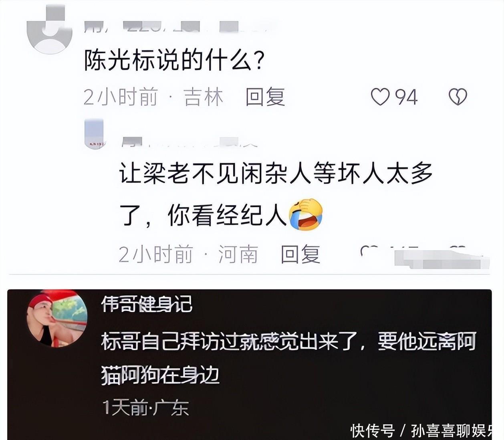Reply to the 吉林 comment via 回复

(x=265, y=97)
